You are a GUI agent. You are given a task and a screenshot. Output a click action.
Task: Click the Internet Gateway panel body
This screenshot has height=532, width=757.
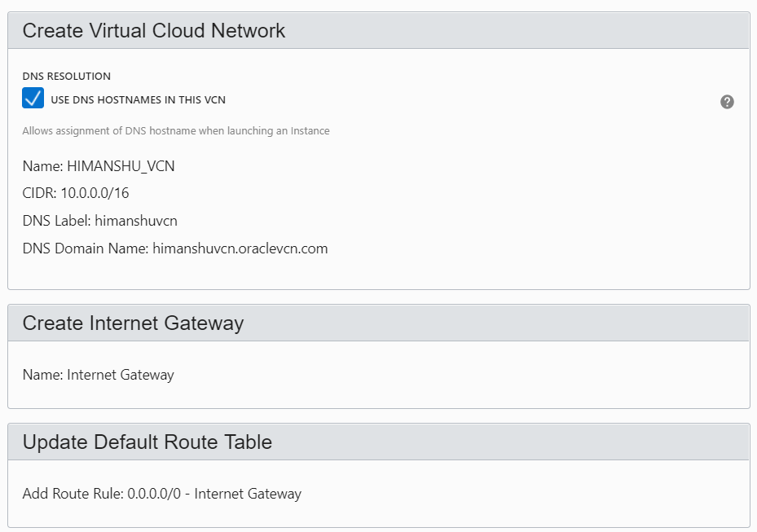point(379,375)
